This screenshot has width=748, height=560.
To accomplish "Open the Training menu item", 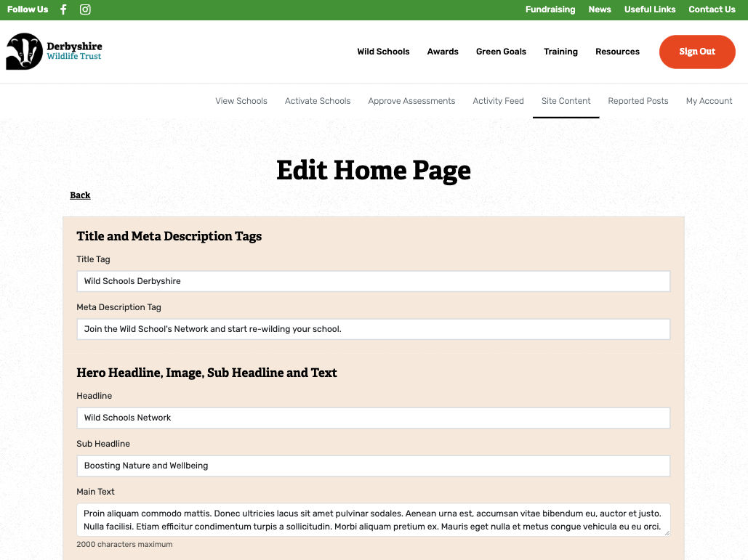I will point(560,52).
